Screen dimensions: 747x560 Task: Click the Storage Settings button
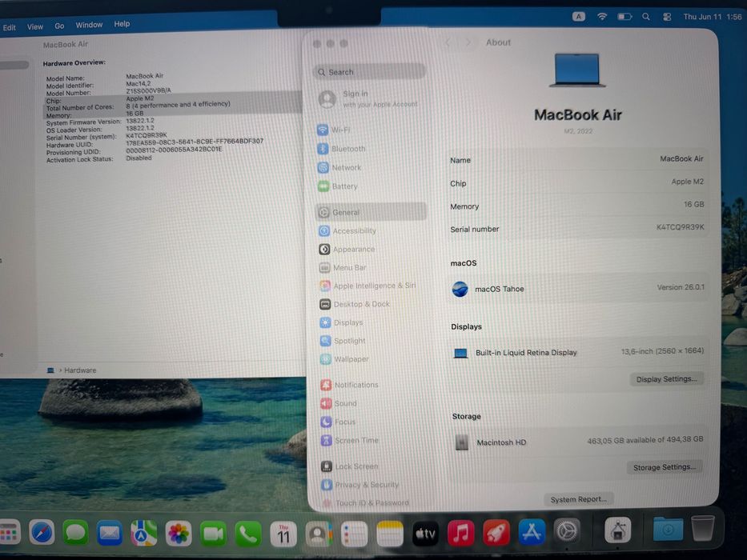(x=664, y=467)
